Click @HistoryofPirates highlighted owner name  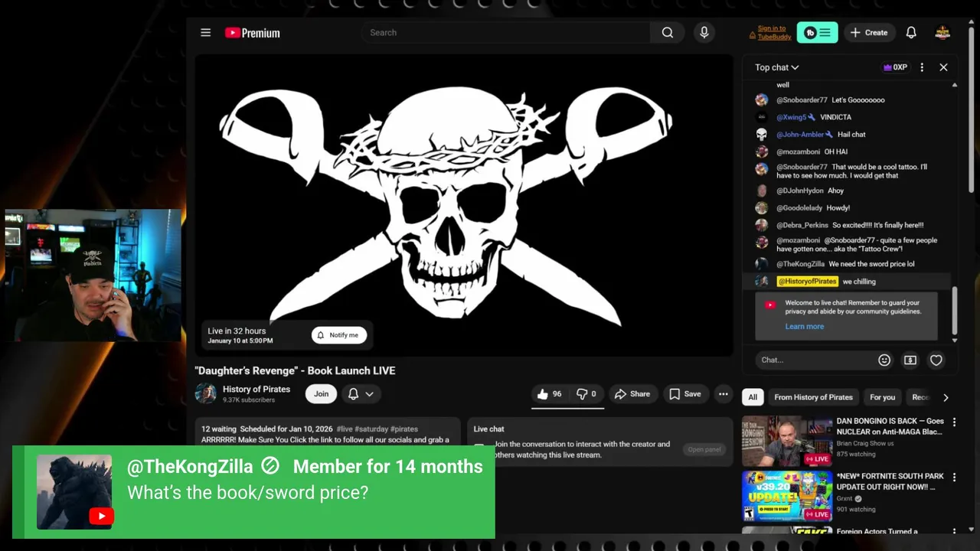pyautogui.click(x=807, y=282)
